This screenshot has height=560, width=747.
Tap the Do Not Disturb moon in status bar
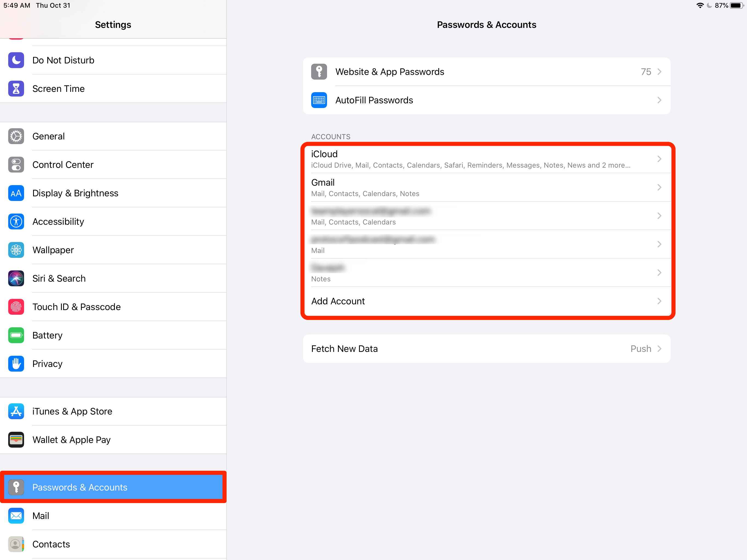pos(710,5)
